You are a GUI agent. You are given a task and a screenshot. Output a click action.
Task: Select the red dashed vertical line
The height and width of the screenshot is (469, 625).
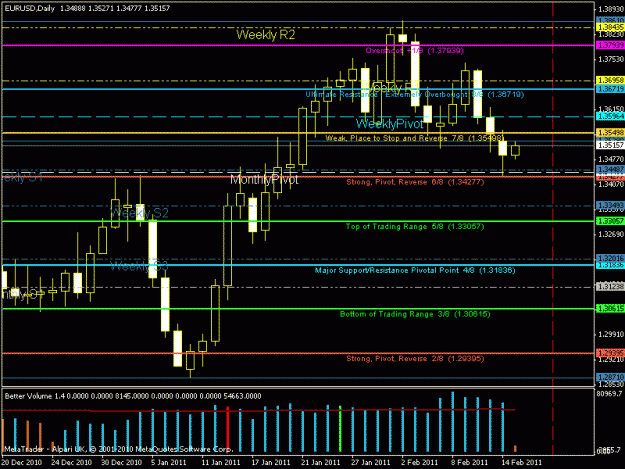click(x=553, y=227)
